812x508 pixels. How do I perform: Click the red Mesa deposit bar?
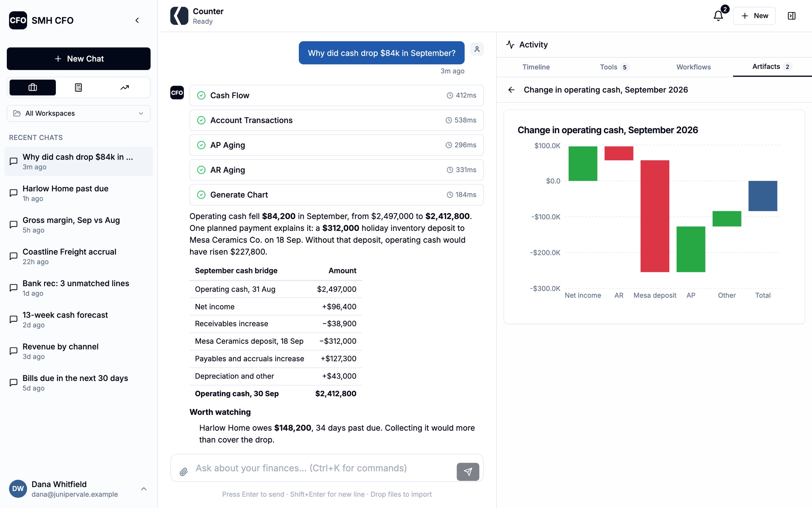point(655,216)
